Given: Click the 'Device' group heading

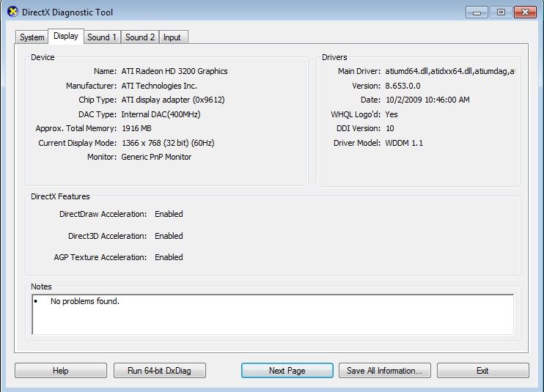Looking at the screenshot, I should [x=43, y=57].
